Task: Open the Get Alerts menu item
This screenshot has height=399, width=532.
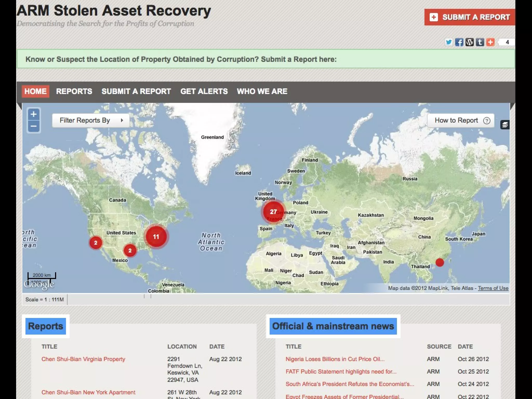Action: click(x=204, y=91)
